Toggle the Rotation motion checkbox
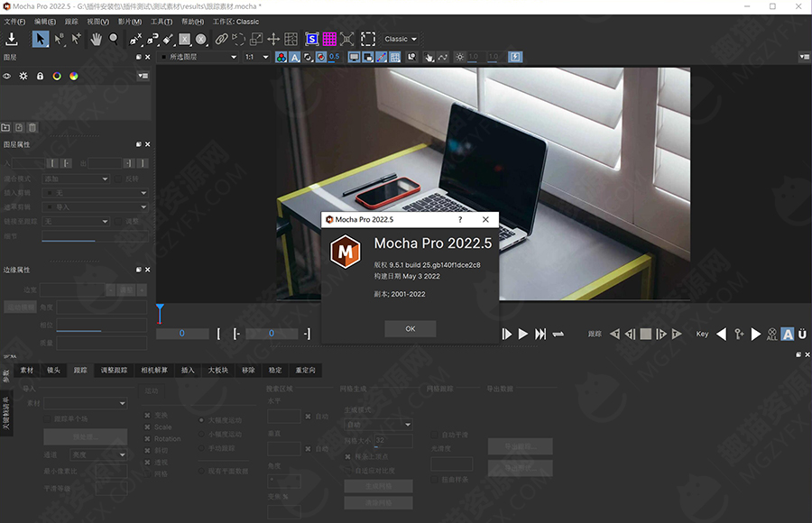This screenshot has height=523, width=812. point(148,438)
